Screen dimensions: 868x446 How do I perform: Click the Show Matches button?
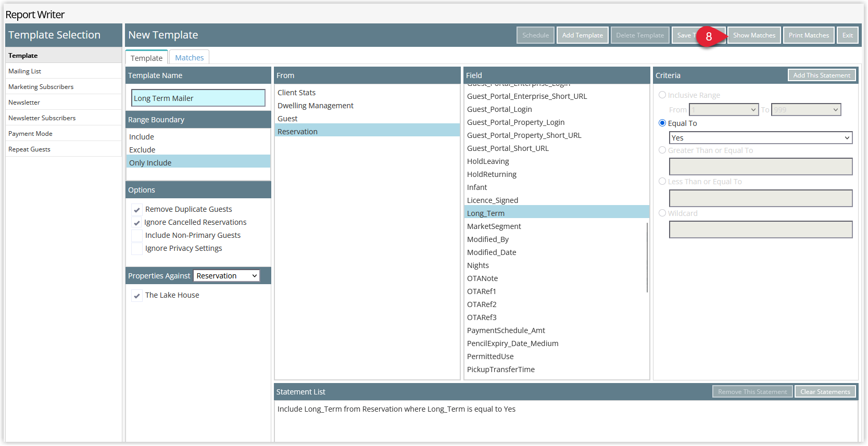(754, 35)
